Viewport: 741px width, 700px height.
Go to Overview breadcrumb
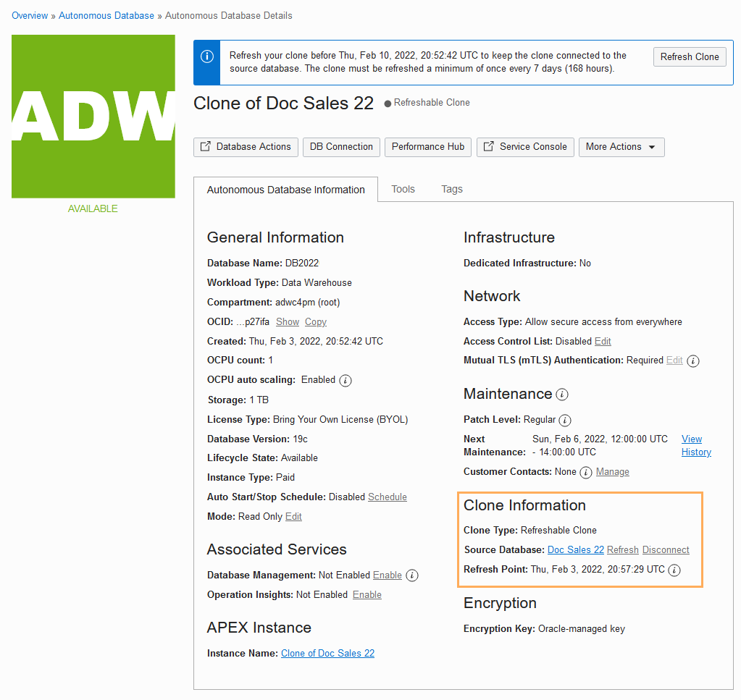(30, 16)
